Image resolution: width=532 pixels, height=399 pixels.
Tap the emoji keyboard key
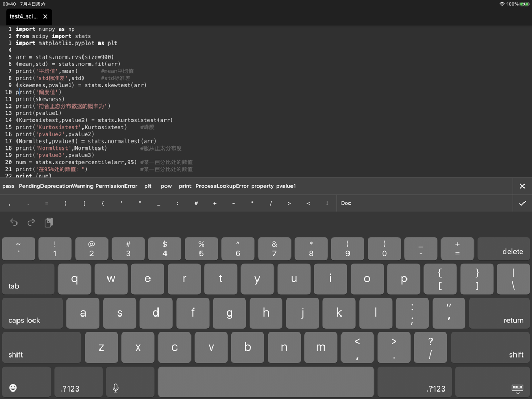[x=13, y=387]
